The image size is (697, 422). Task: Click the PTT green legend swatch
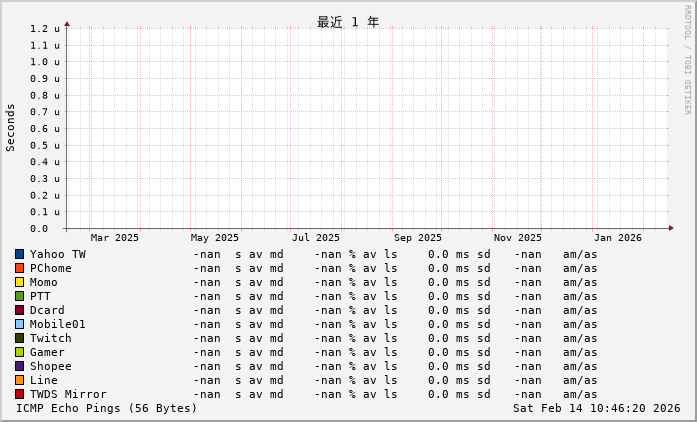[19, 296]
